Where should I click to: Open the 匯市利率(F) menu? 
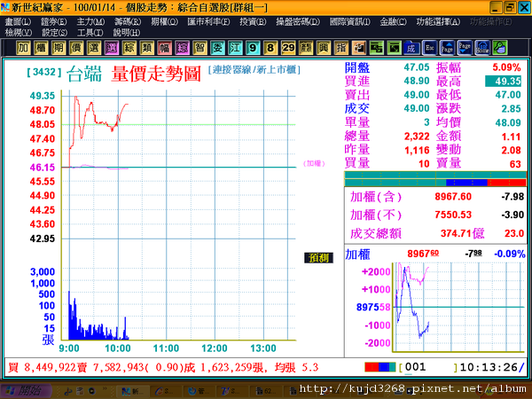208,22
